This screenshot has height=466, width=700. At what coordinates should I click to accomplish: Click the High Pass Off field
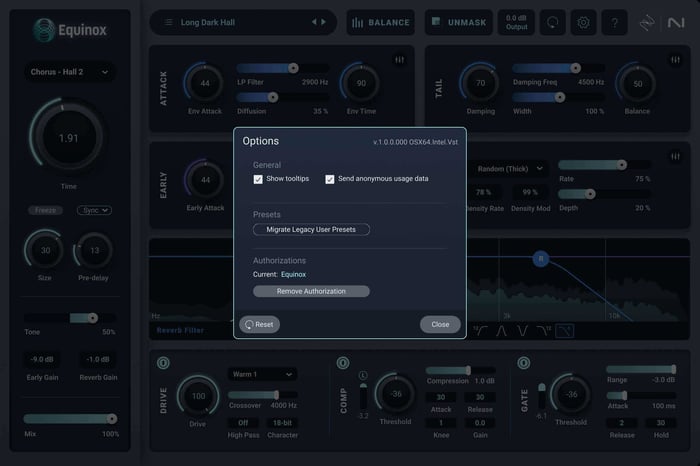click(x=243, y=423)
